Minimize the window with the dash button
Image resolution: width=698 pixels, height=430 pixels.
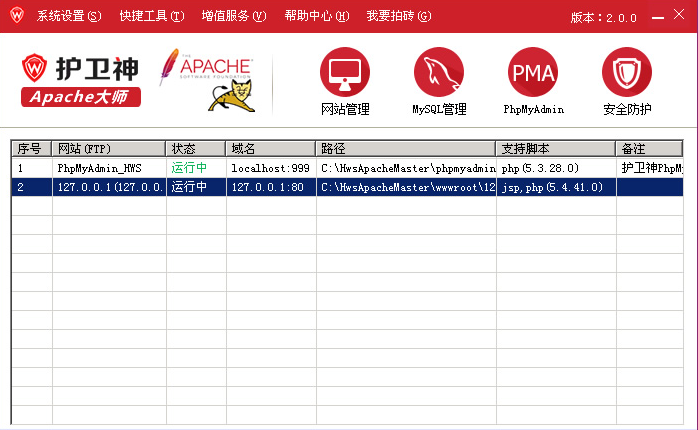pos(658,18)
